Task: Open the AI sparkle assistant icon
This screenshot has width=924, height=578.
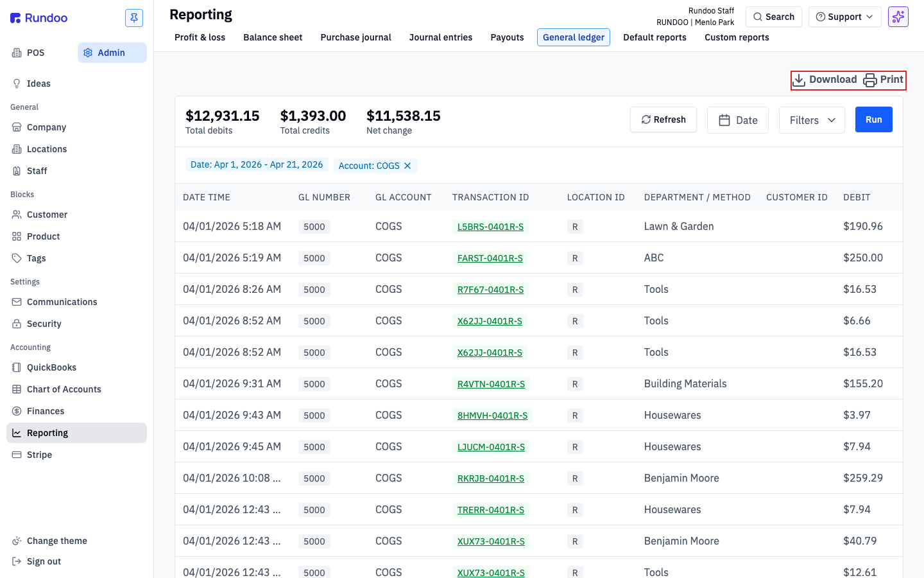Action: pos(898,17)
